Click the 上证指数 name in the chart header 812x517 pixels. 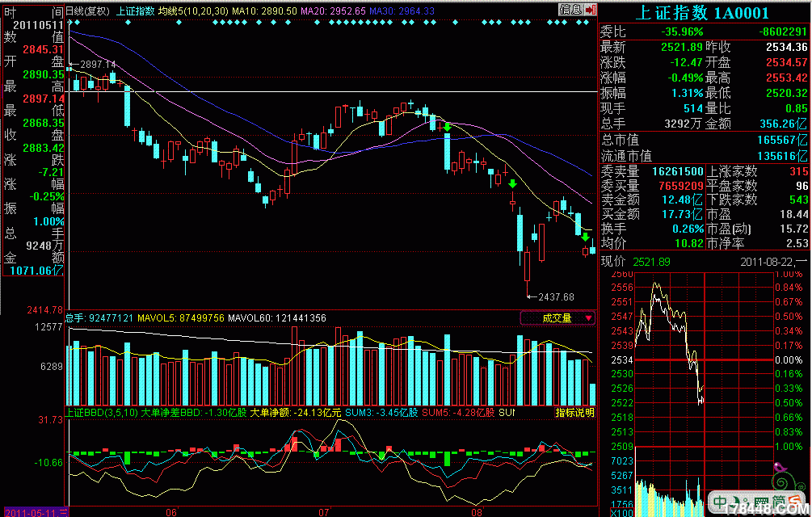135,11
